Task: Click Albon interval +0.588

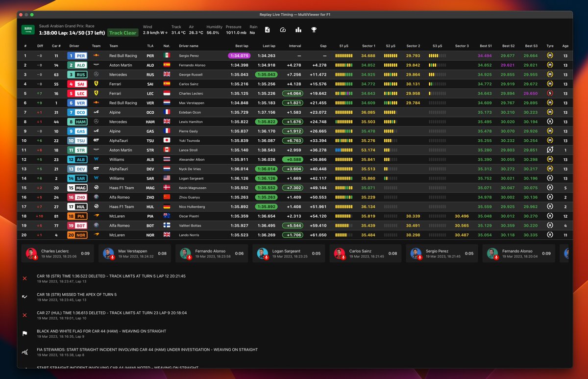Action: [294, 159]
